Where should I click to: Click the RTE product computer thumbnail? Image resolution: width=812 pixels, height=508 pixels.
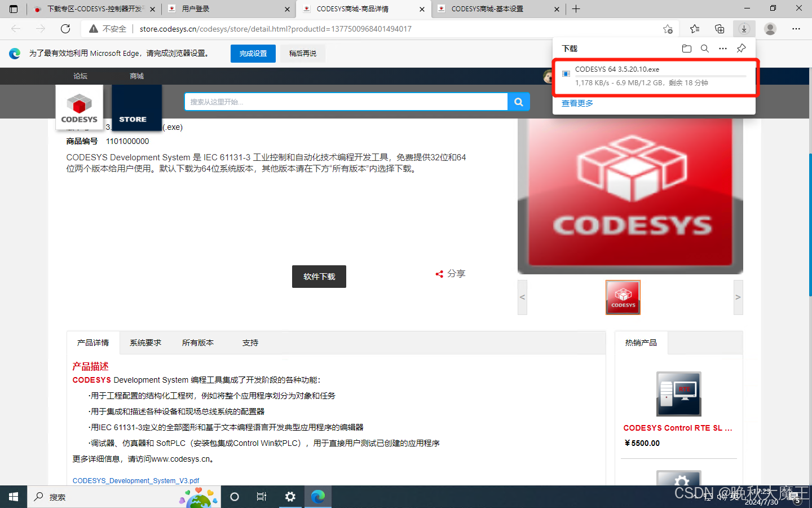coord(679,394)
